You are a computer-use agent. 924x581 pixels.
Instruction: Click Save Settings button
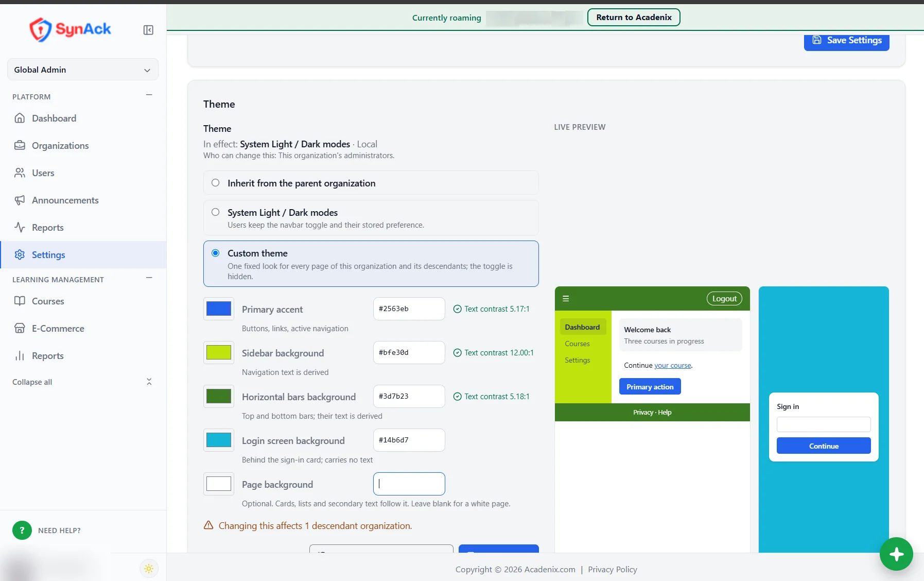tap(846, 41)
